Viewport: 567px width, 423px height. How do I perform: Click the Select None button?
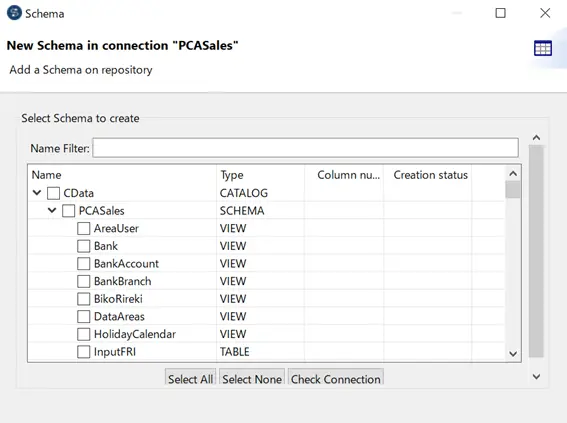click(x=252, y=379)
